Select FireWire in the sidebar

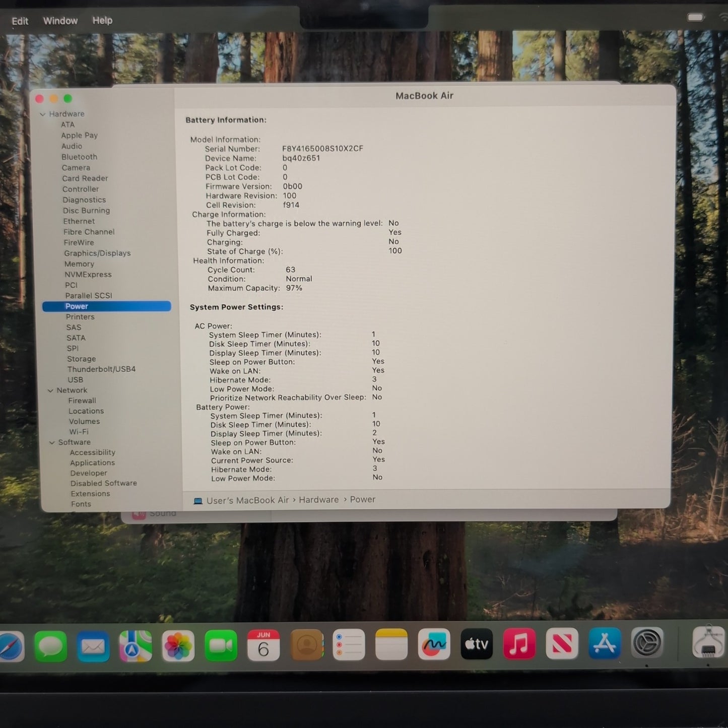[79, 242]
